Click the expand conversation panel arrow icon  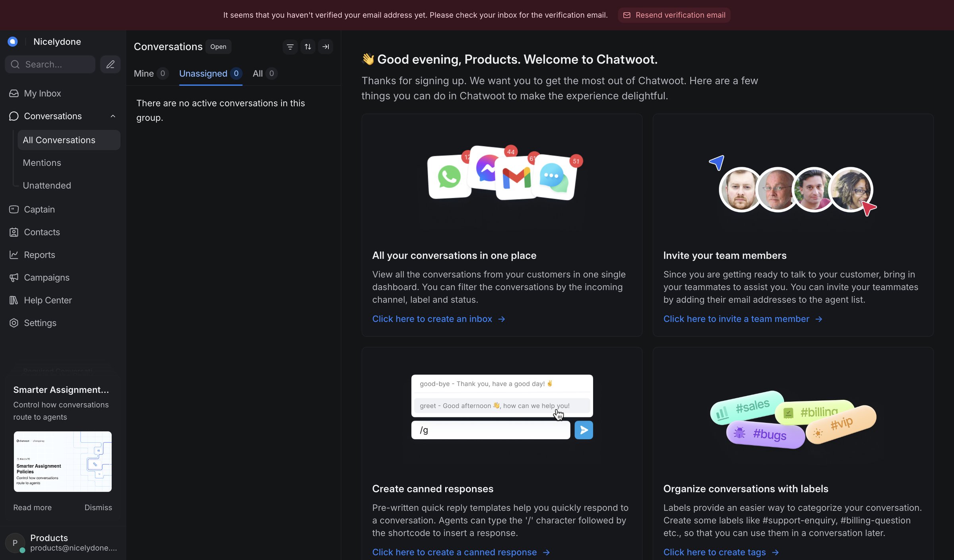[326, 47]
